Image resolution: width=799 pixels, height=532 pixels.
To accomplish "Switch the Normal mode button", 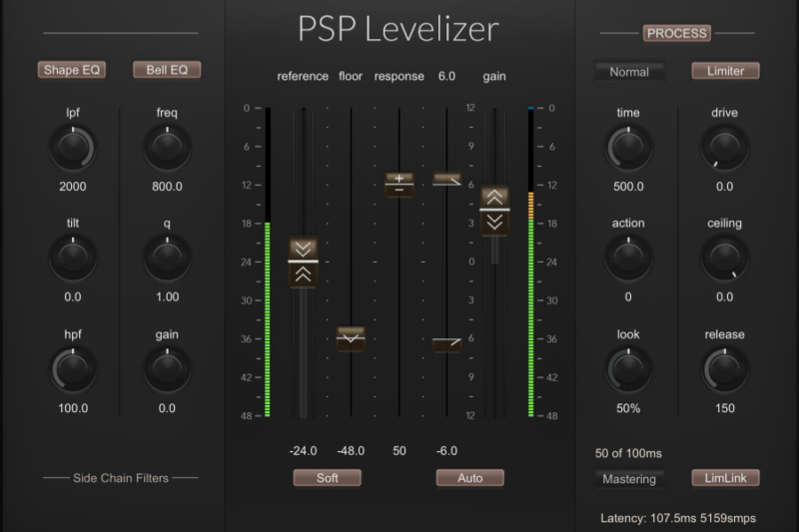I will (x=629, y=72).
